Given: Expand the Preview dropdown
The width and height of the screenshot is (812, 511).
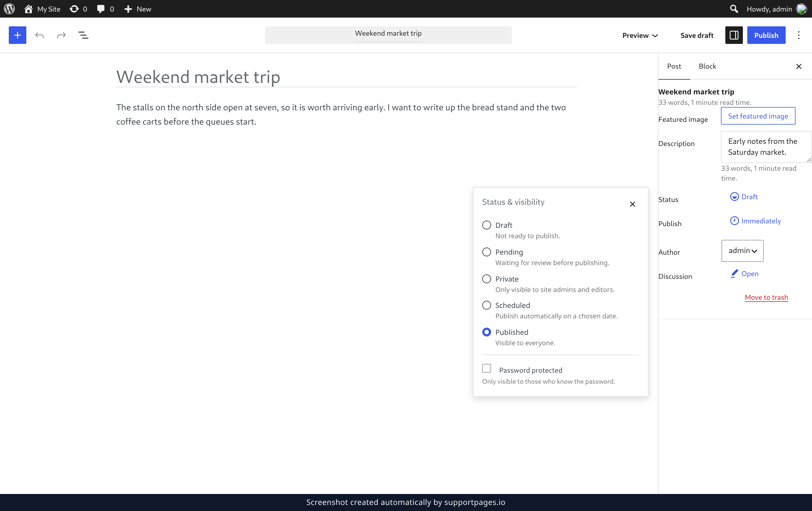Looking at the screenshot, I should 640,35.
